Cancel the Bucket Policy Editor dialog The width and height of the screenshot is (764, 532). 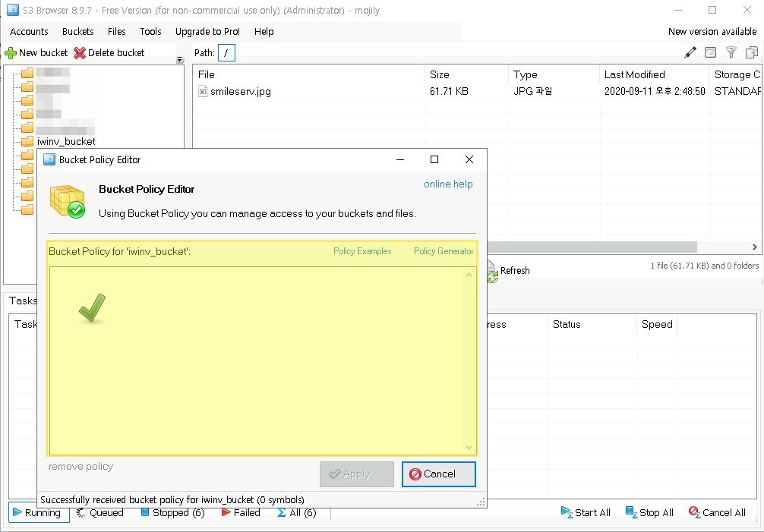(x=438, y=474)
